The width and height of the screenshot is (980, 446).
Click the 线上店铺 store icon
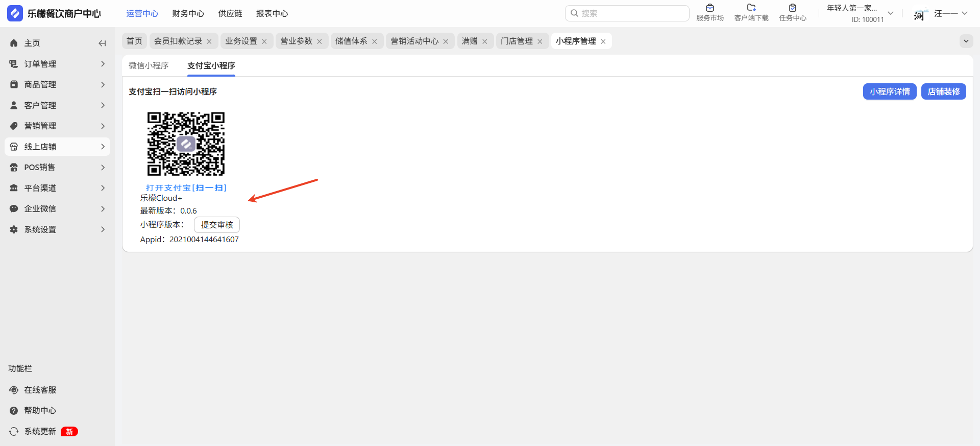pos(14,147)
